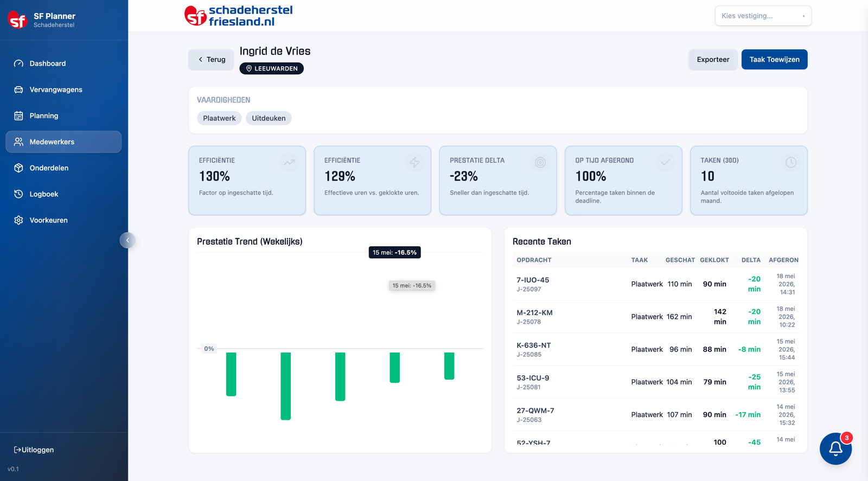
Task: Click the first green trend bar
Action: [x=231, y=374]
